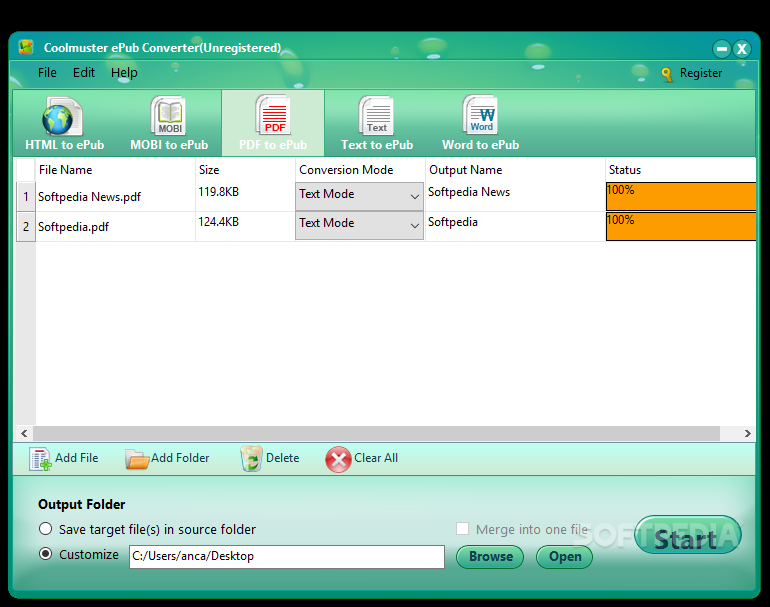Click the Add File document icon
The height and width of the screenshot is (607, 770).
tap(40, 459)
